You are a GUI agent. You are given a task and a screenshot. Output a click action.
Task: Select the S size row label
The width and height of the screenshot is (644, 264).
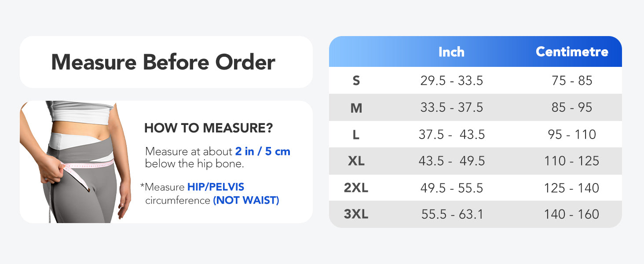click(x=356, y=81)
